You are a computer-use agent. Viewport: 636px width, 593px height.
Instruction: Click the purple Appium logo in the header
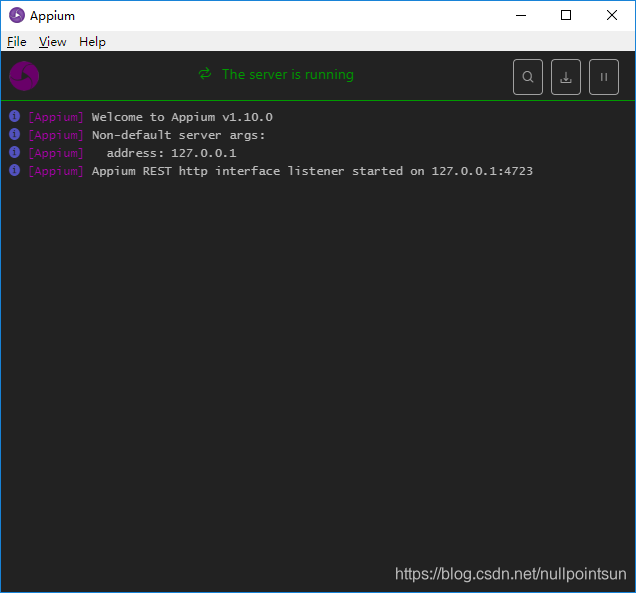tap(24, 76)
